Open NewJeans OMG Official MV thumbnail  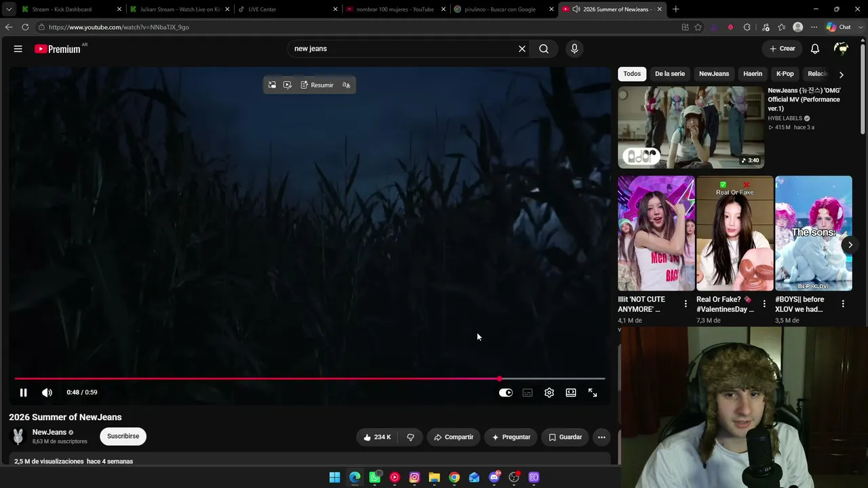click(691, 127)
